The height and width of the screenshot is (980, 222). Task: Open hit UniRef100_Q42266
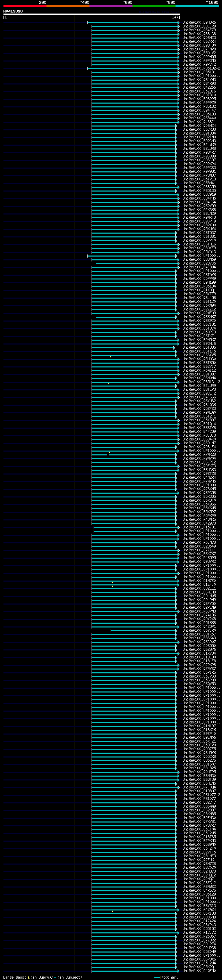point(199,88)
